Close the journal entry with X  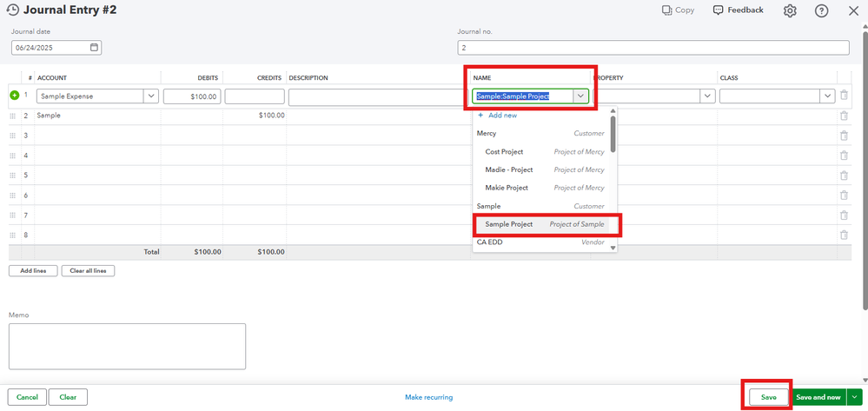(x=853, y=10)
